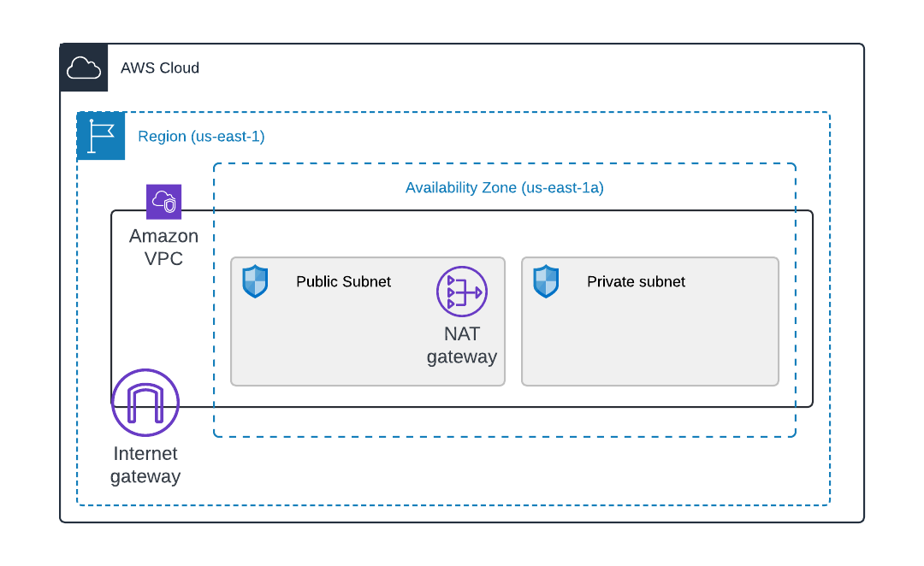This screenshot has width=924, height=566.
Task: Select the Public Subnet shield icon
Action: point(254,280)
